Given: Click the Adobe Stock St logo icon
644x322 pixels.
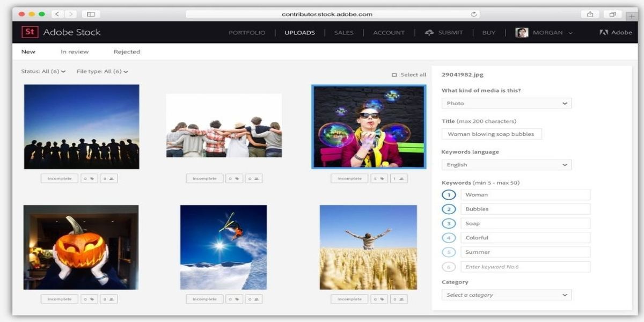Looking at the screenshot, I should 30,32.
